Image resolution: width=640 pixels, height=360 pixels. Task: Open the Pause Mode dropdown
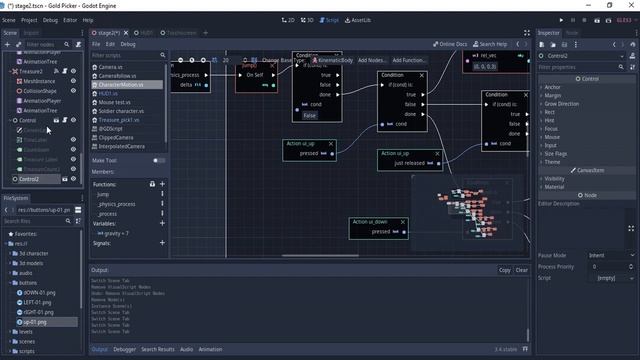(x=611, y=255)
